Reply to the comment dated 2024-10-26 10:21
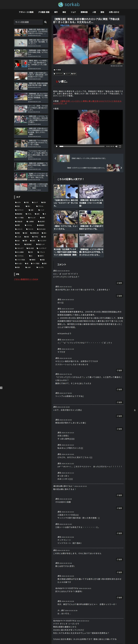The image size is (138, 644). (x=120, y=296)
